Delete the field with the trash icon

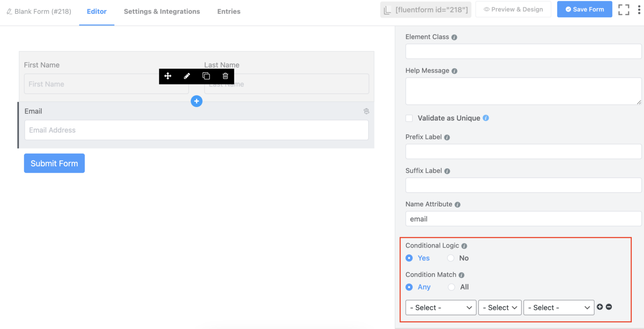point(225,76)
